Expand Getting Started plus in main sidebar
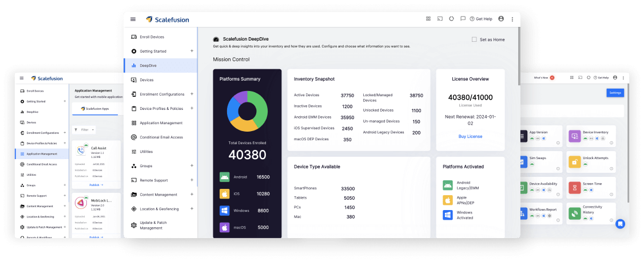 tap(192, 51)
